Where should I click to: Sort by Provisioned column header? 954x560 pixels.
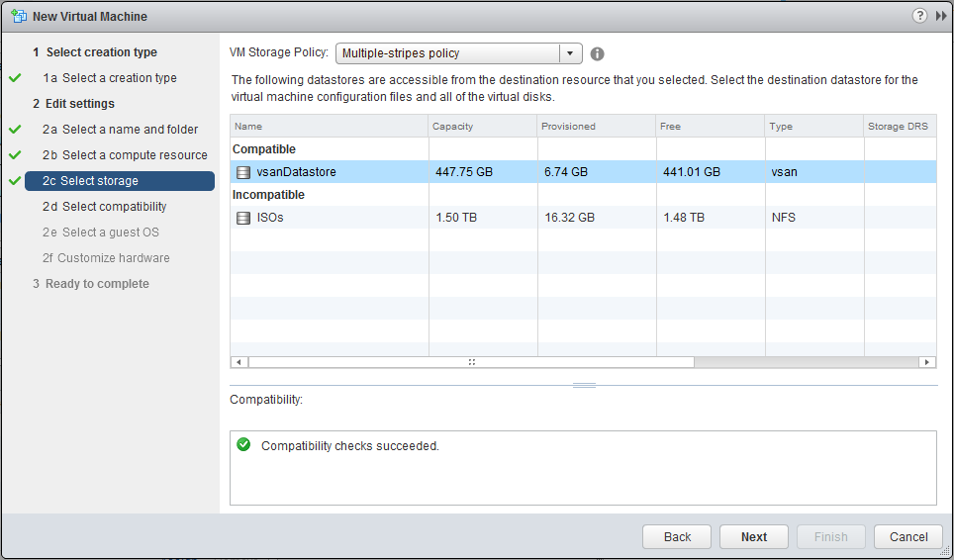[x=597, y=127]
